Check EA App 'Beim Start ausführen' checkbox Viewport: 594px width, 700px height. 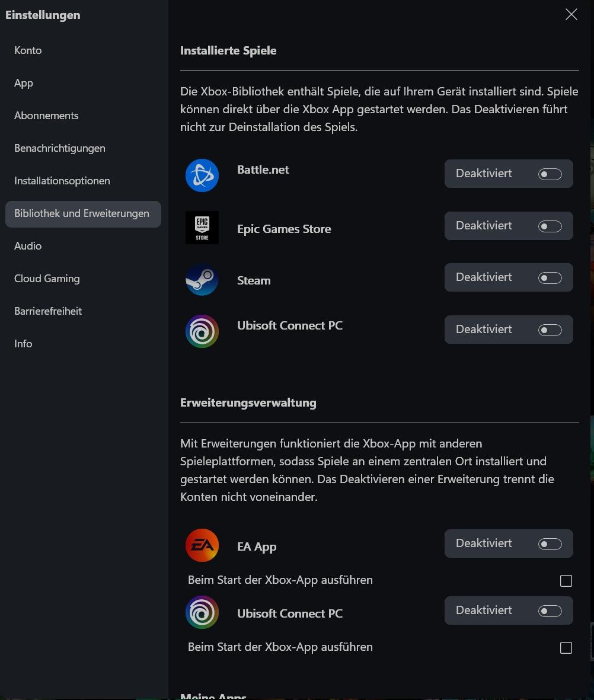[x=566, y=581]
